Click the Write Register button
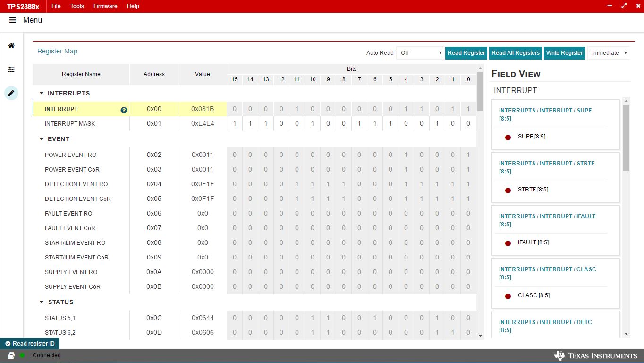Screen dimensions: 644x363 tap(564, 53)
